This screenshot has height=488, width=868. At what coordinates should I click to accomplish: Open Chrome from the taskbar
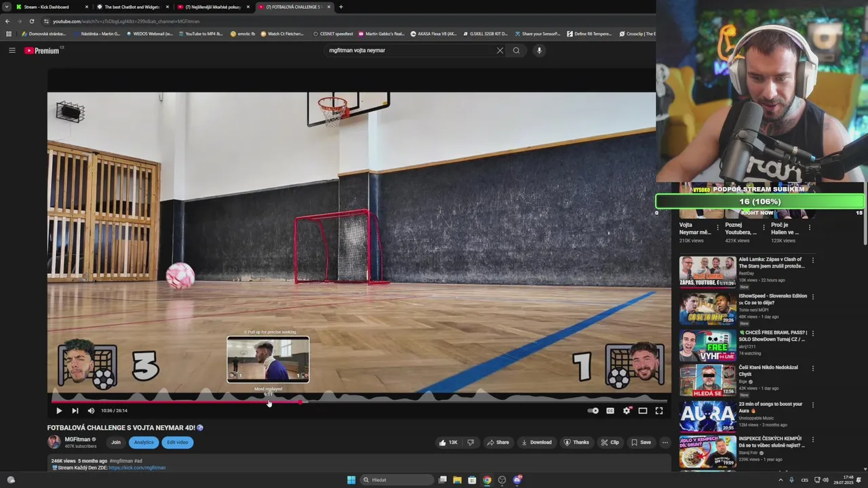point(487,480)
